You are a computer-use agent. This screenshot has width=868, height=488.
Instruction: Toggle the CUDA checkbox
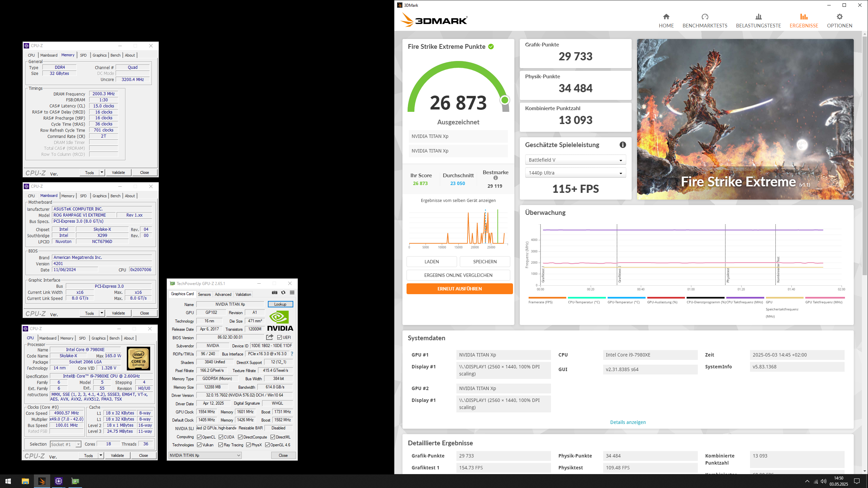pos(221,437)
